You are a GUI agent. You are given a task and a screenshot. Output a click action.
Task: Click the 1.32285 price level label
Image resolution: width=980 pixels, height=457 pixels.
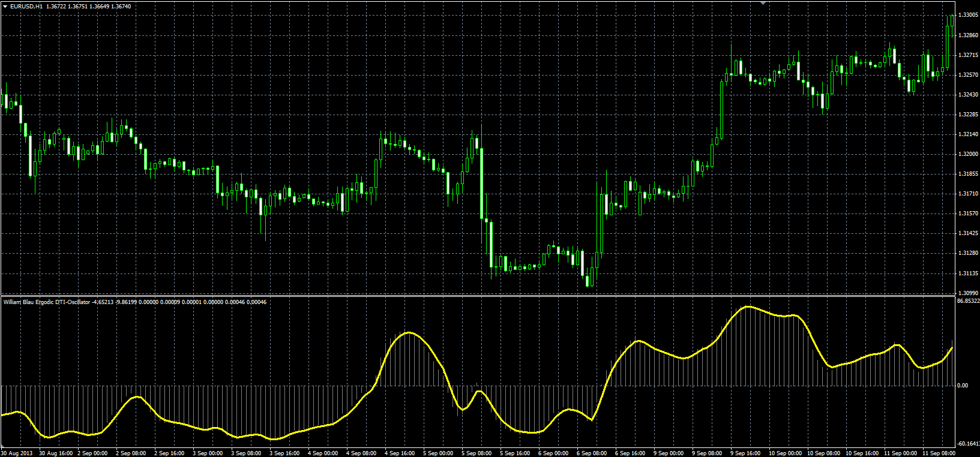pos(968,115)
